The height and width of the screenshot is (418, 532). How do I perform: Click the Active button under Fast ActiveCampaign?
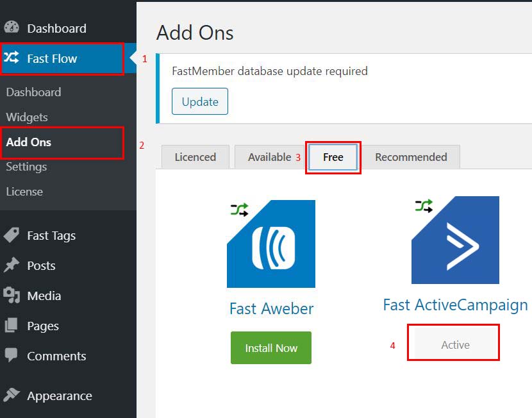tap(455, 345)
